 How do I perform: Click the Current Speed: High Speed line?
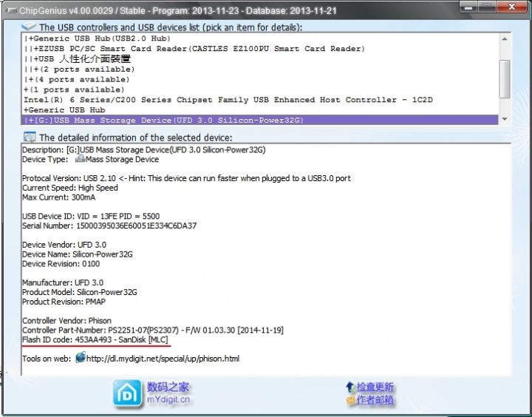click(70, 188)
